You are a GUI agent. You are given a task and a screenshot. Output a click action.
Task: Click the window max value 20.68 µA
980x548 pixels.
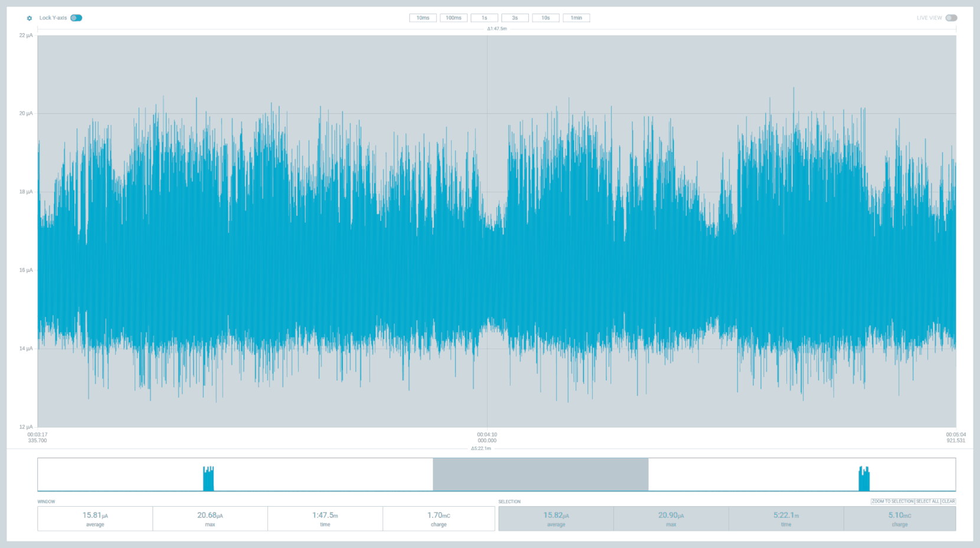[210, 516]
